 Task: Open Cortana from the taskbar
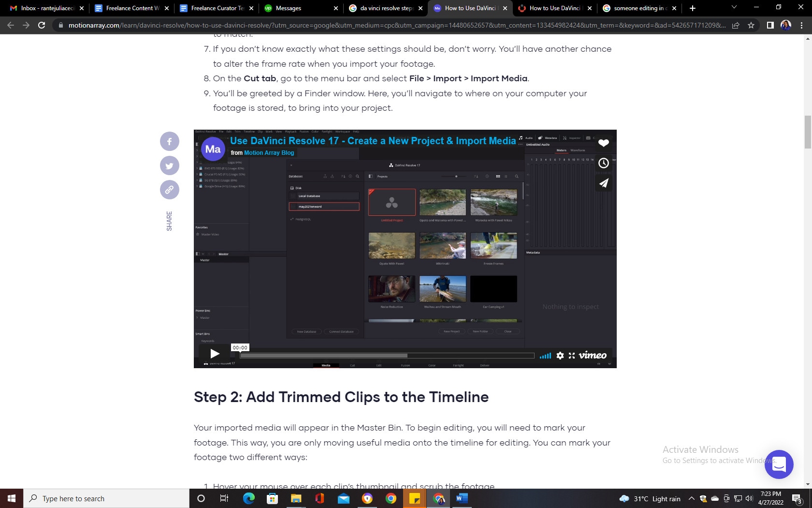point(201,498)
